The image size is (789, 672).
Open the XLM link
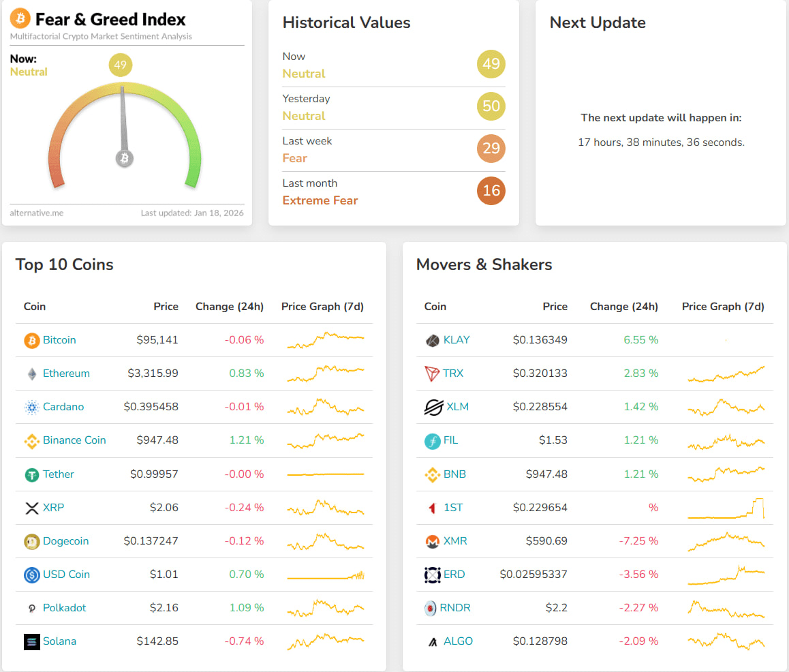click(457, 406)
